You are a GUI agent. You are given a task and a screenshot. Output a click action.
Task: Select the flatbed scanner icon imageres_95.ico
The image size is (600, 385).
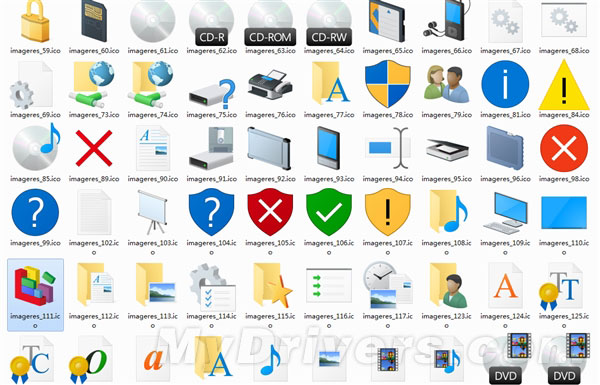[x=447, y=151]
